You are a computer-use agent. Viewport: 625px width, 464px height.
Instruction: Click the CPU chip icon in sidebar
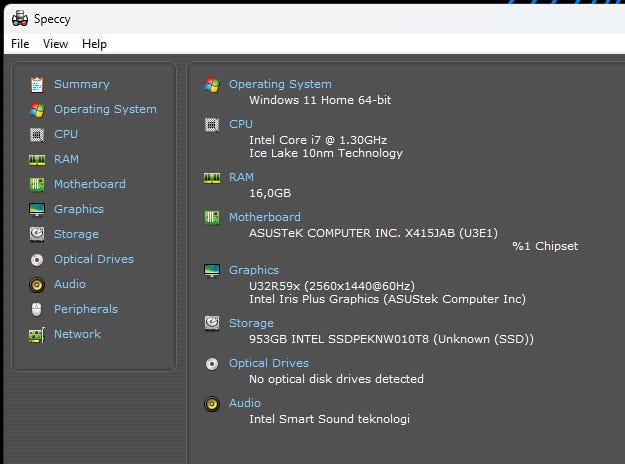37,134
